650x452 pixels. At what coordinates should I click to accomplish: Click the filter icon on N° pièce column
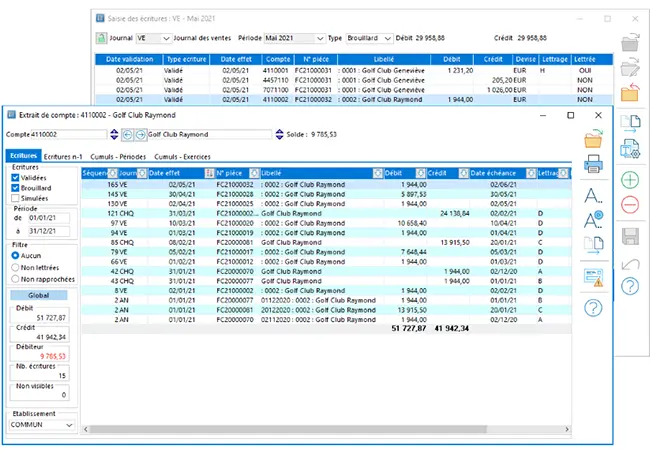[255, 173]
